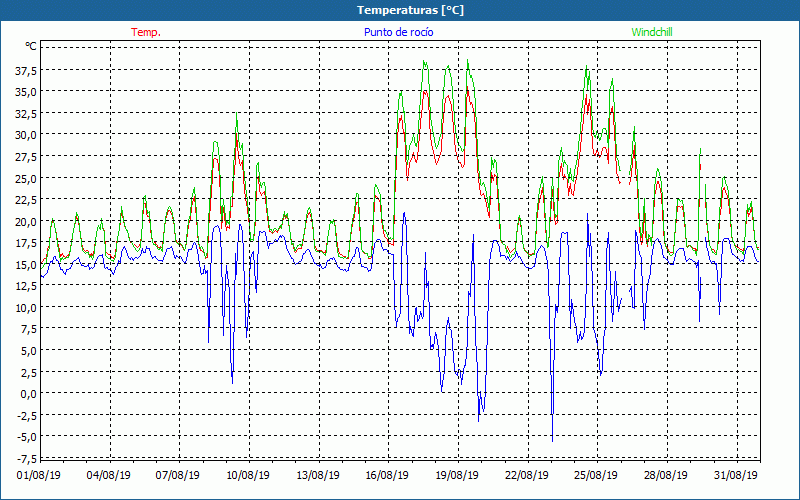Click the 32,5 y-axis value
The image size is (800, 500).
pos(26,113)
